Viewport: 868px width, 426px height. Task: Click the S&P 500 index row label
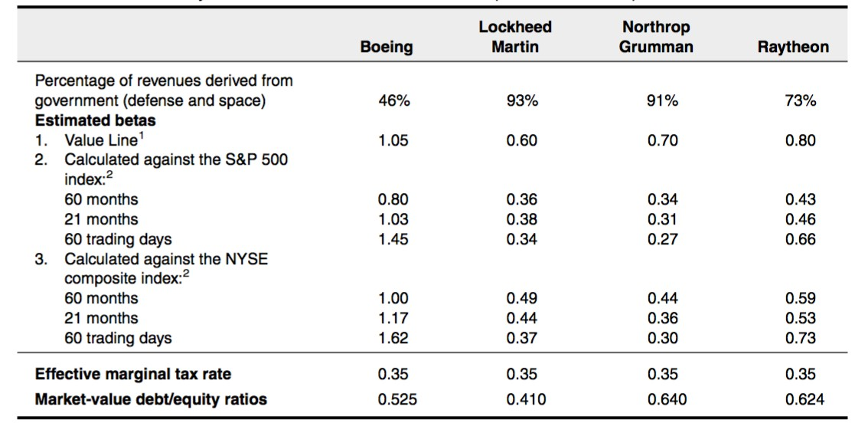(x=175, y=160)
